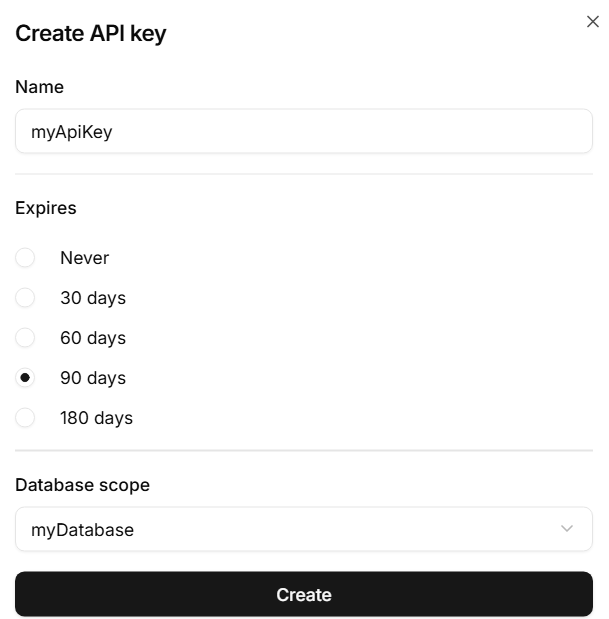This screenshot has height=619, width=609.
Task: Click the myDatabase text in the dropdown
Action: click(82, 530)
